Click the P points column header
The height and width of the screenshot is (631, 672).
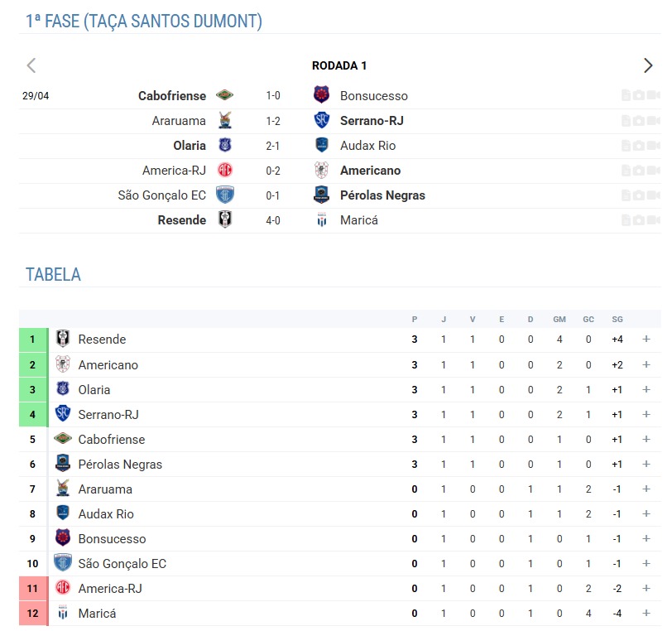point(415,320)
